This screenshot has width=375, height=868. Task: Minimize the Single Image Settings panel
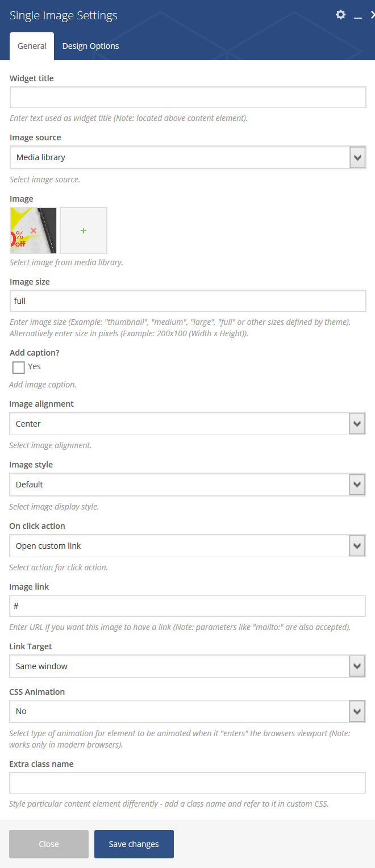[358, 16]
